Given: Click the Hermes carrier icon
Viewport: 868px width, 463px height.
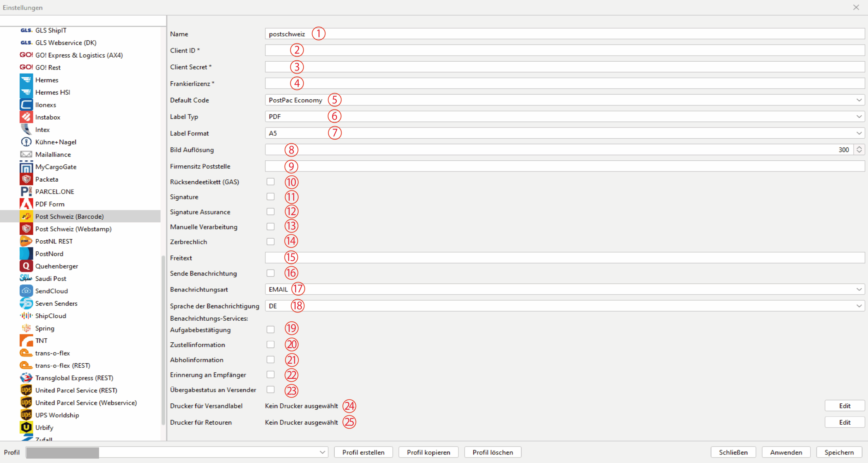Looking at the screenshot, I should click(x=26, y=80).
